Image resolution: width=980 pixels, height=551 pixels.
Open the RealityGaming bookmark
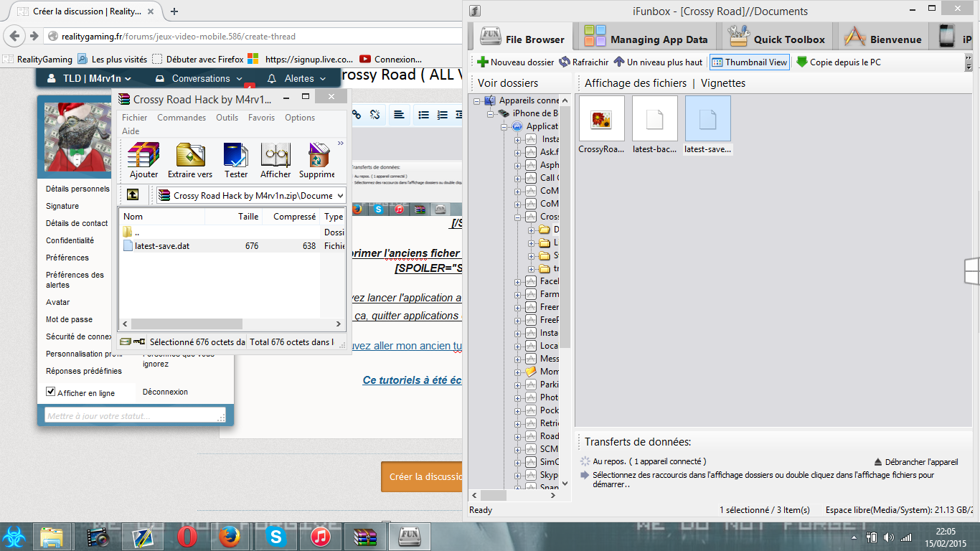[37, 60]
